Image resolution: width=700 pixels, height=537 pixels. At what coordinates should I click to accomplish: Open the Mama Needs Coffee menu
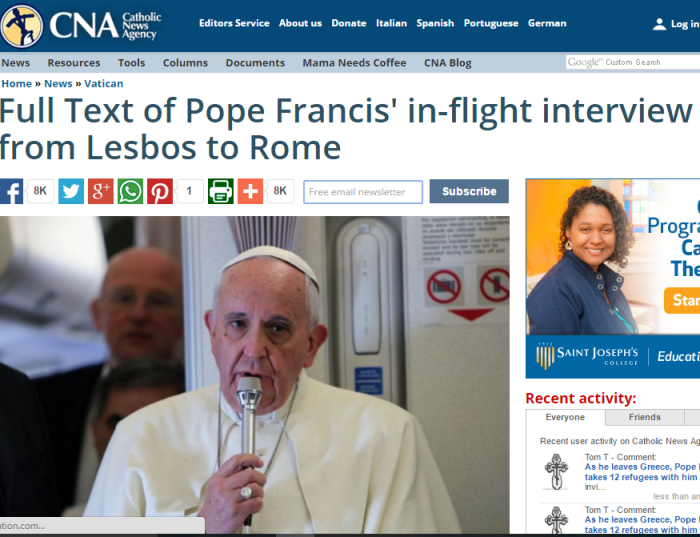pos(354,63)
